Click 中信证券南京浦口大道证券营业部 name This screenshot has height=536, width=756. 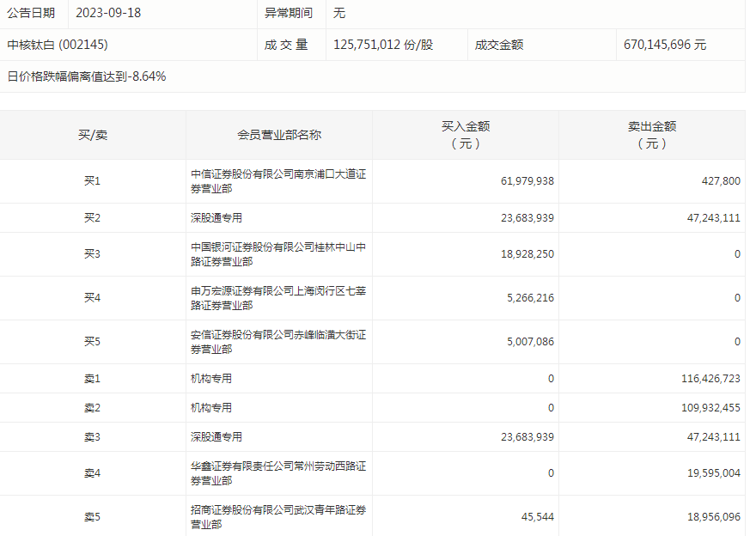[x=278, y=181]
